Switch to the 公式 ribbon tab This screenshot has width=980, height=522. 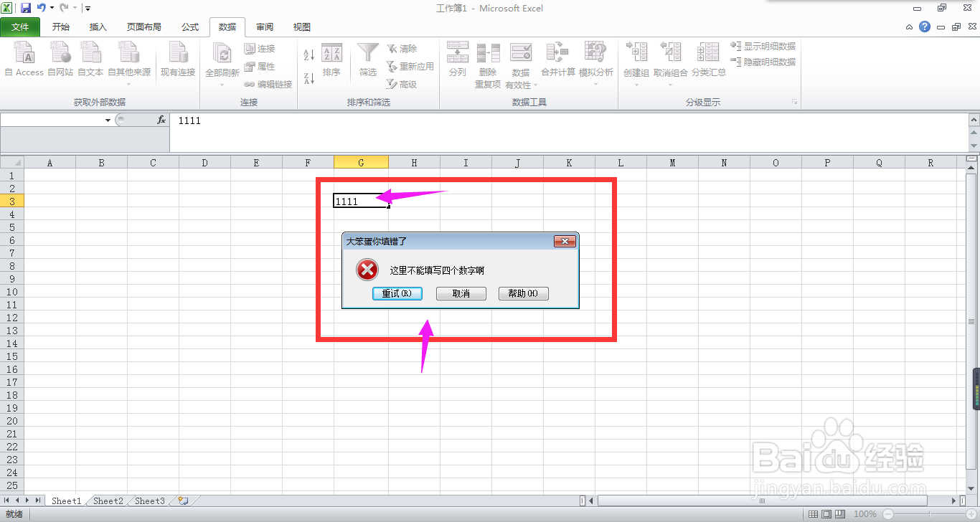click(189, 27)
